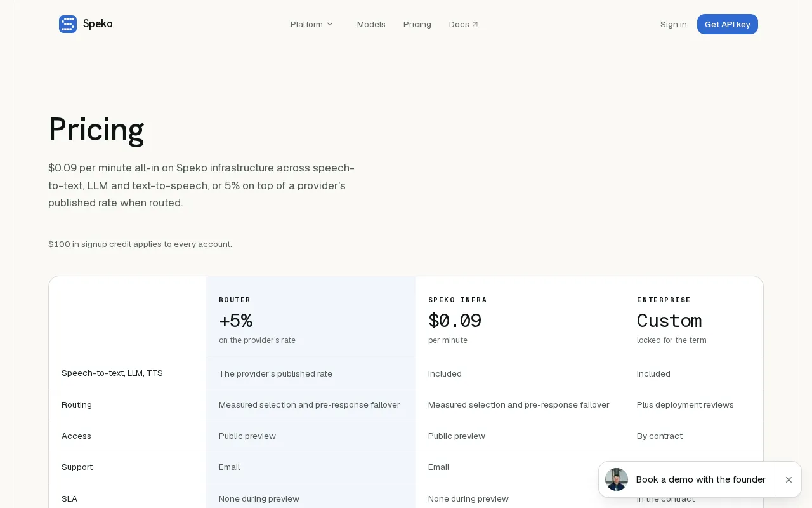Click Speko Infra's measured selection failover cell
This screenshot has height=508, width=812.
(518, 404)
